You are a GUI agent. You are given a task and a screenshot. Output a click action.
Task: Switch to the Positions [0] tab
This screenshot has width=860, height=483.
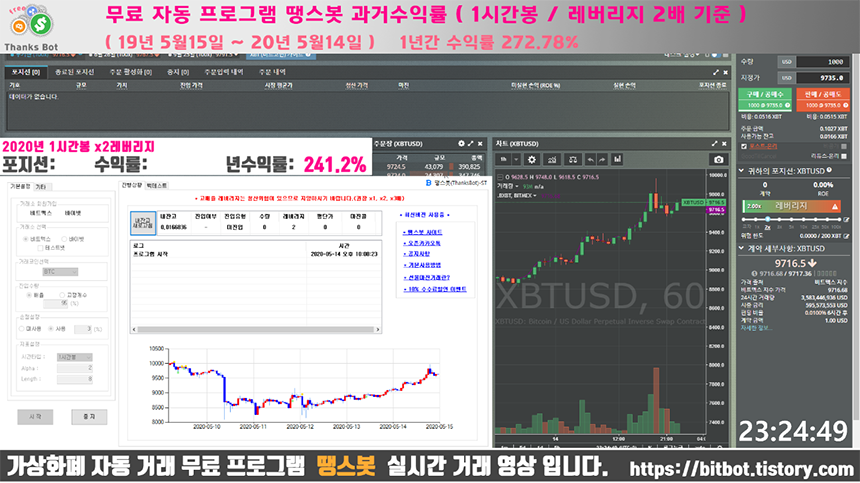pos(25,72)
